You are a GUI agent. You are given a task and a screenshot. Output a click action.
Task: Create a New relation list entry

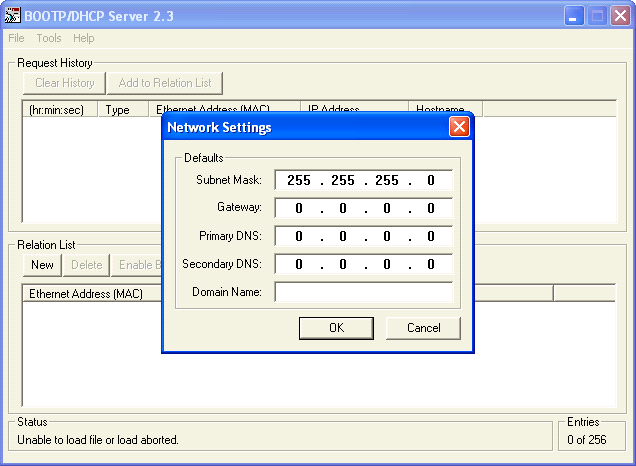[42, 265]
